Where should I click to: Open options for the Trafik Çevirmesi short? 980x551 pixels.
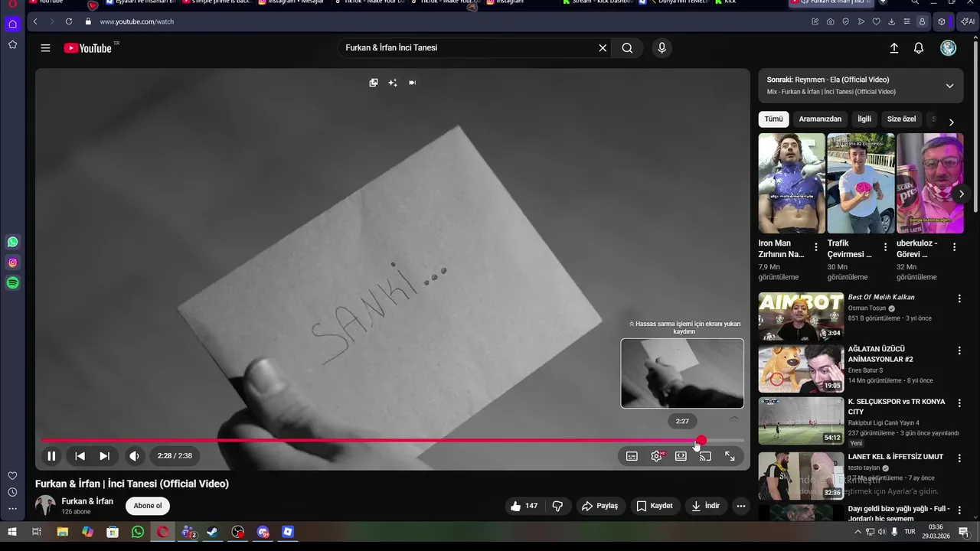[885, 247]
